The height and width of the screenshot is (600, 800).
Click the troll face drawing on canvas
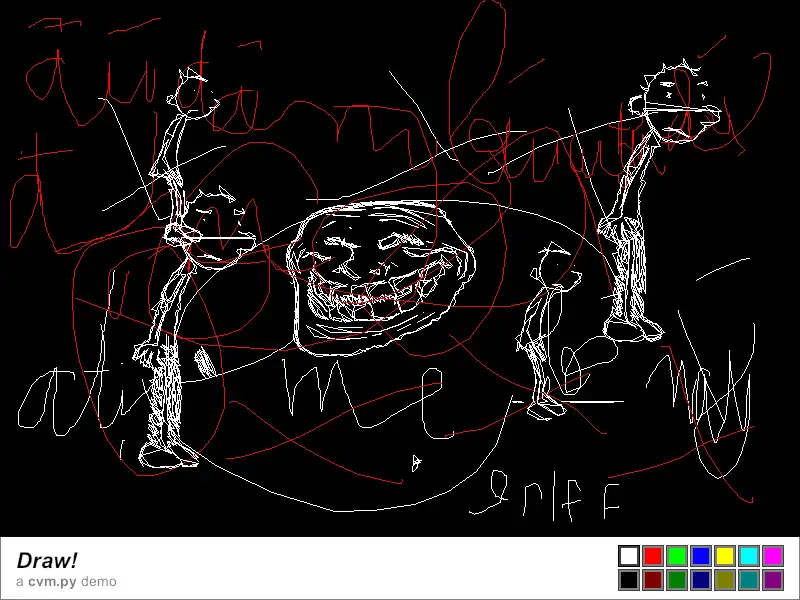[380, 278]
